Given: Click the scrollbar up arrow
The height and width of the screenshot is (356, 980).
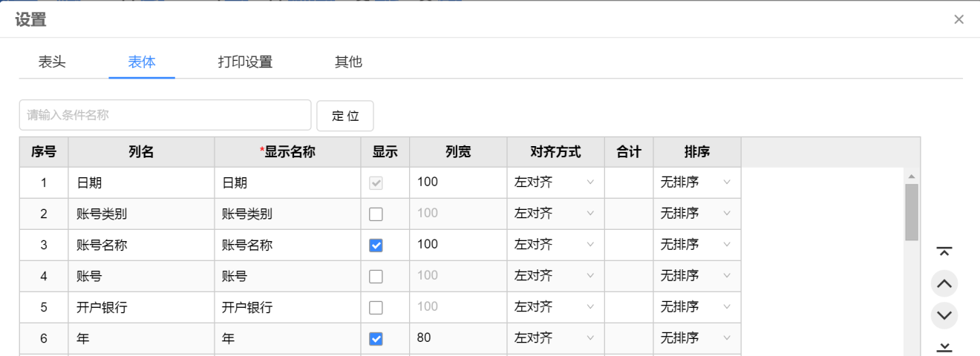Looking at the screenshot, I should point(912,177).
